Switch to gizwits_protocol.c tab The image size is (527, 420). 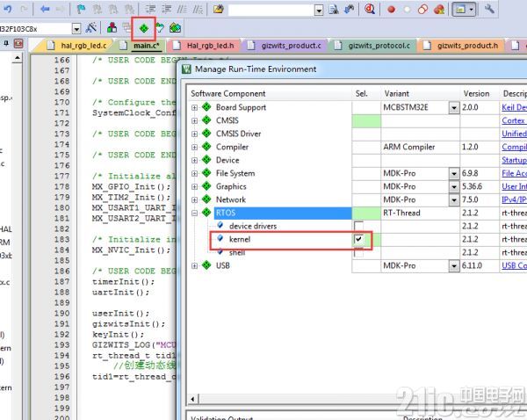click(374, 45)
